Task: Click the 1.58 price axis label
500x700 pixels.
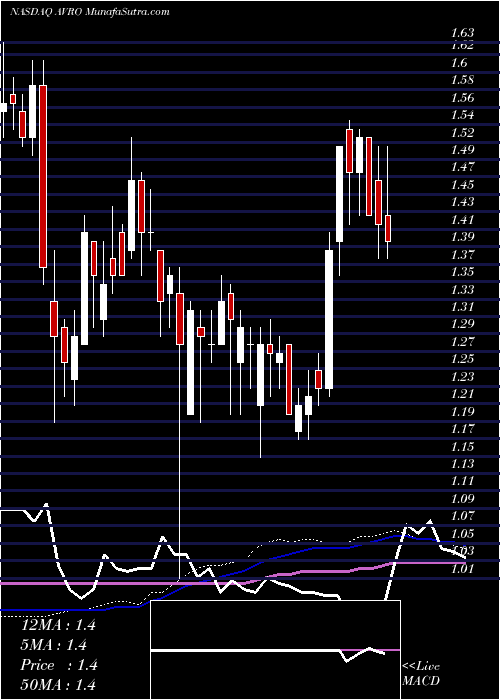Action: [x=462, y=80]
